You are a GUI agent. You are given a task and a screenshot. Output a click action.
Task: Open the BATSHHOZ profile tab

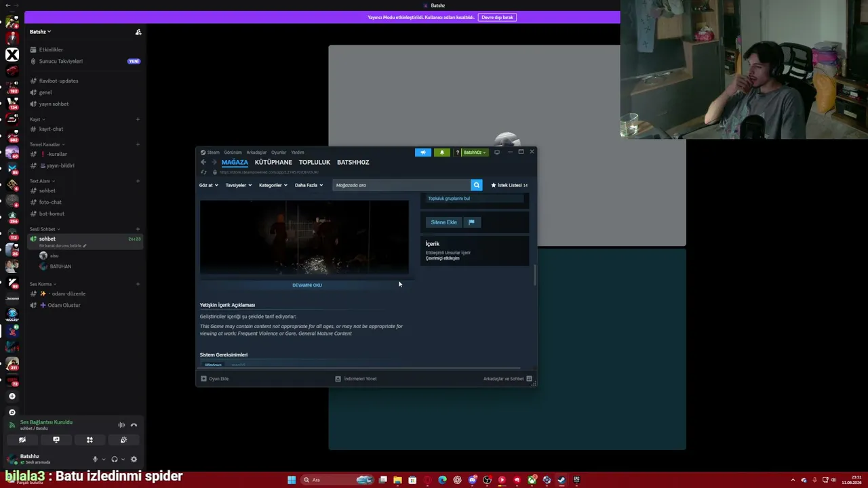coord(353,162)
